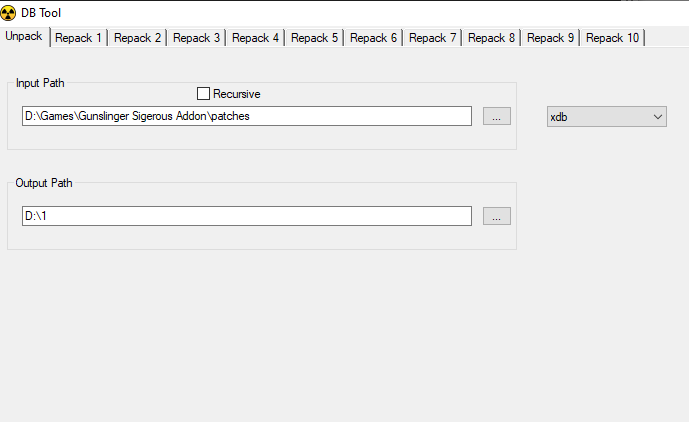Screen dimensions: 689x422
Task: Select the Repack 5 tab
Action: point(315,38)
